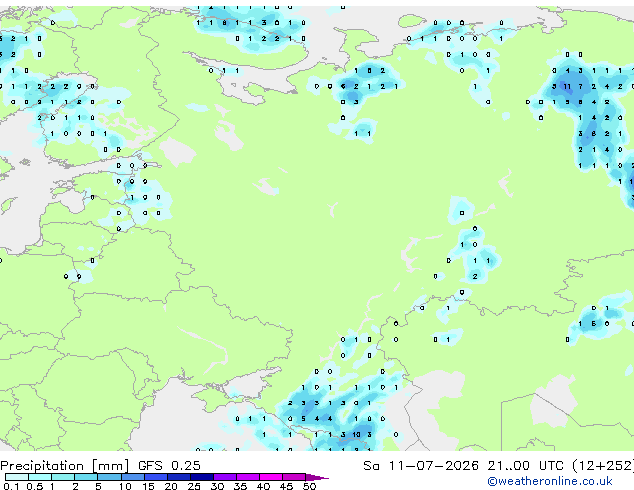
Task: Click the 1–2 mm legend color swatch
Action: tap(63, 477)
